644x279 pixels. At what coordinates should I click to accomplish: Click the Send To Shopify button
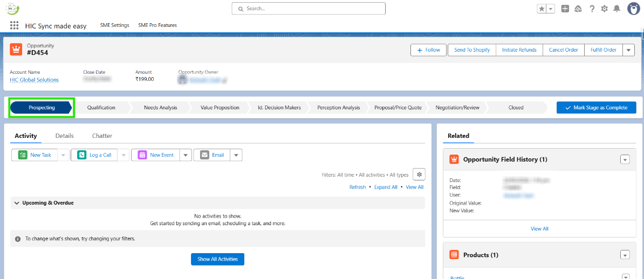[472, 50]
